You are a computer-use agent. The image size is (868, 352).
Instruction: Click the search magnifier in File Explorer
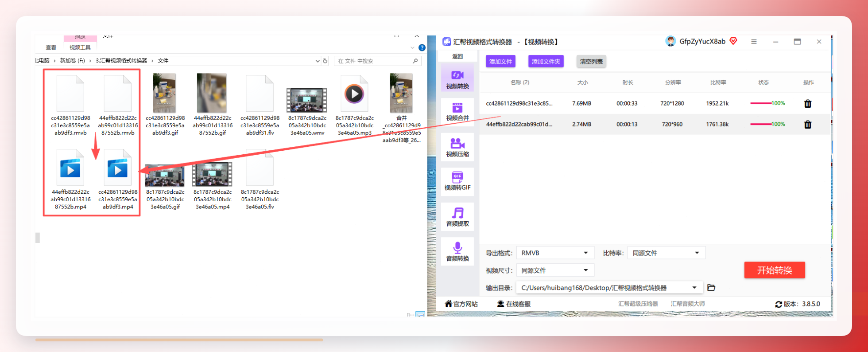[415, 61]
